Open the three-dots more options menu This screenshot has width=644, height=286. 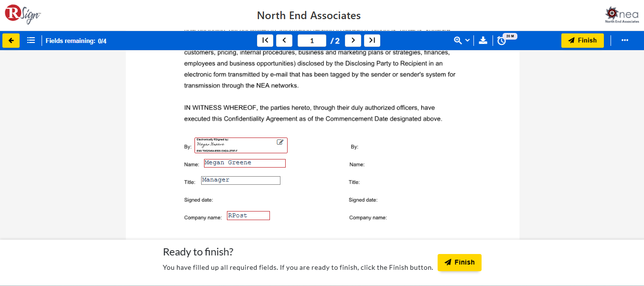625,41
